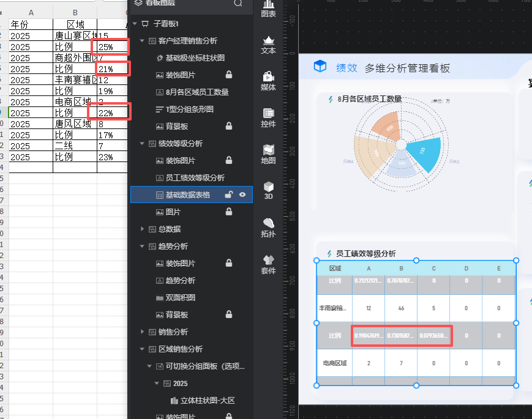This screenshot has height=419, width=532.
Task: Select the 媒体 (media) component icon
Action: [268, 81]
